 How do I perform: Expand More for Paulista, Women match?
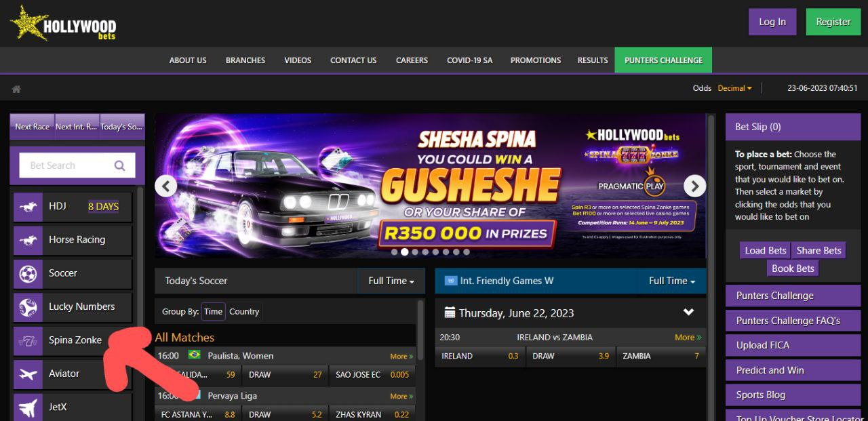click(x=401, y=356)
